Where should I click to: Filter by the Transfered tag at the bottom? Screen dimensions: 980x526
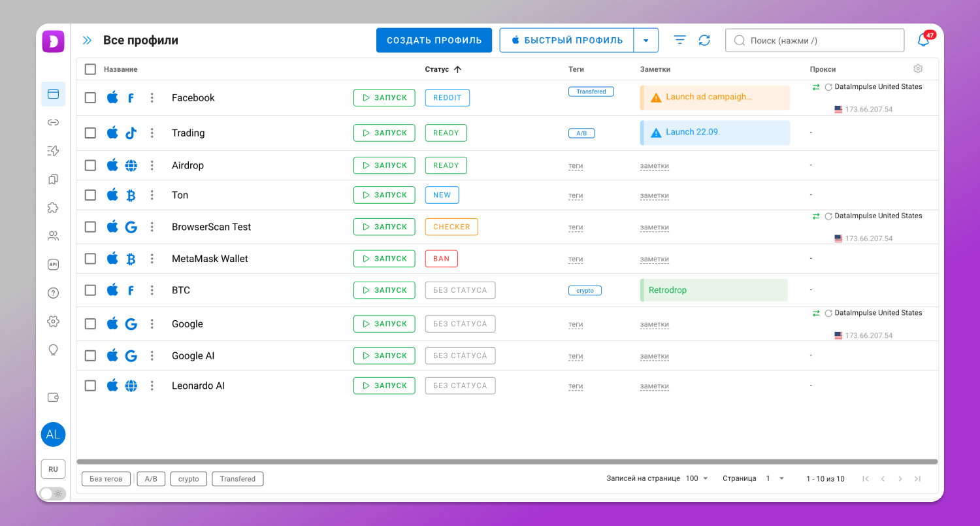tap(238, 479)
